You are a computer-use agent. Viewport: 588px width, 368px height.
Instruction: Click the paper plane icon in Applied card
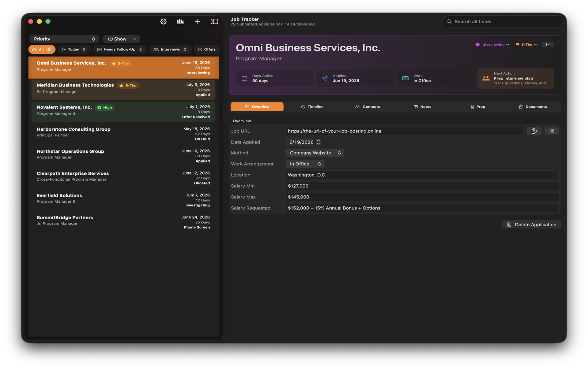coord(325,78)
